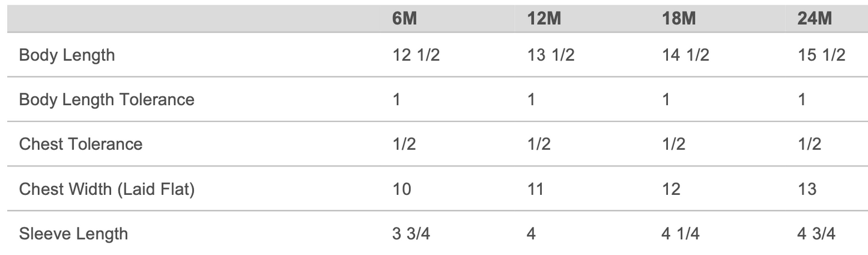Image resolution: width=868 pixels, height=255 pixels.
Task: Click the Sleeve Length row label
Action: point(73,233)
